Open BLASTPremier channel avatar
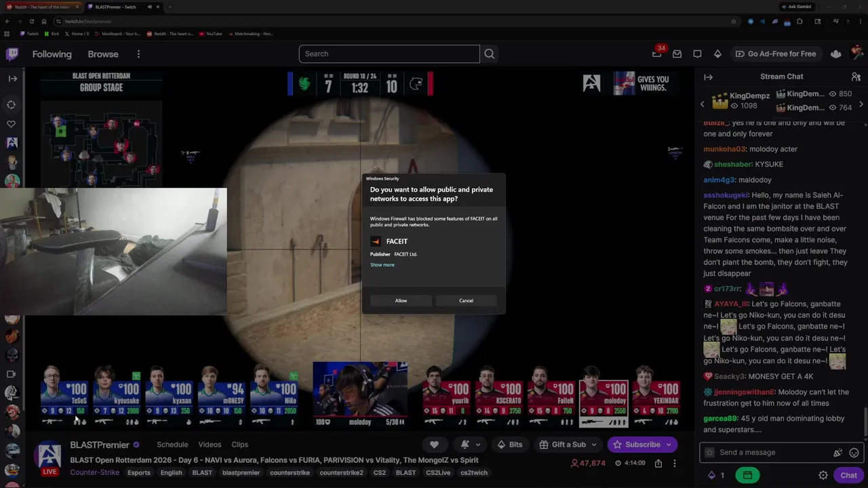This screenshot has height=488, width=868. click(x=48, y=457)
